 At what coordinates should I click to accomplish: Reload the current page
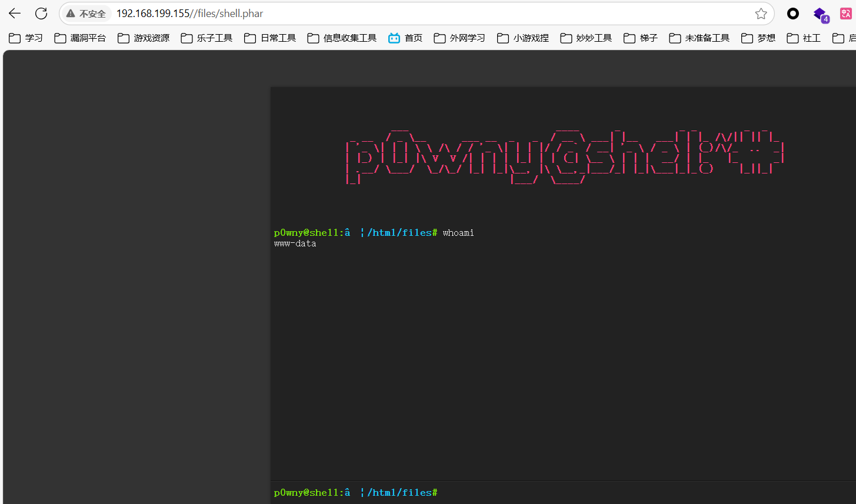coord(41,14)
